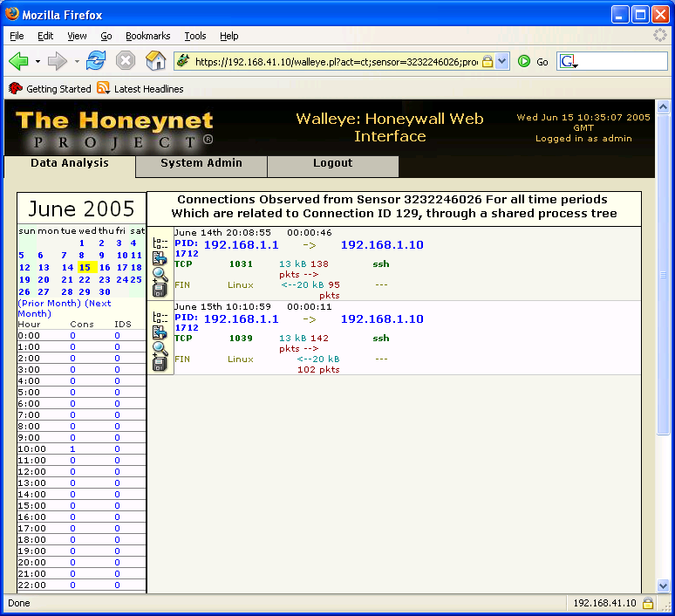Click the green Go button icon
Viewport: 675px width, 616px height.
coord(524,62)
